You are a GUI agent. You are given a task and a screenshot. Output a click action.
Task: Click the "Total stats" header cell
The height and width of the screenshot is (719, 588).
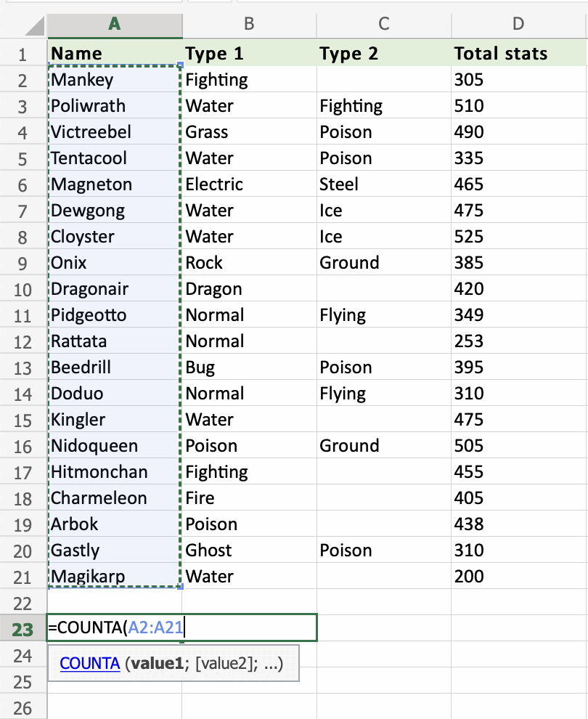[518, 54]
